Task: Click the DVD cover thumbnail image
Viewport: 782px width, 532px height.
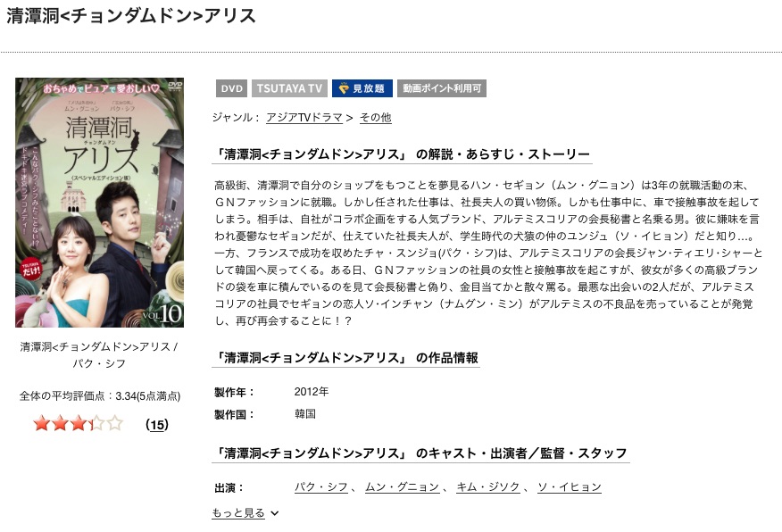Action: (100, 203)
